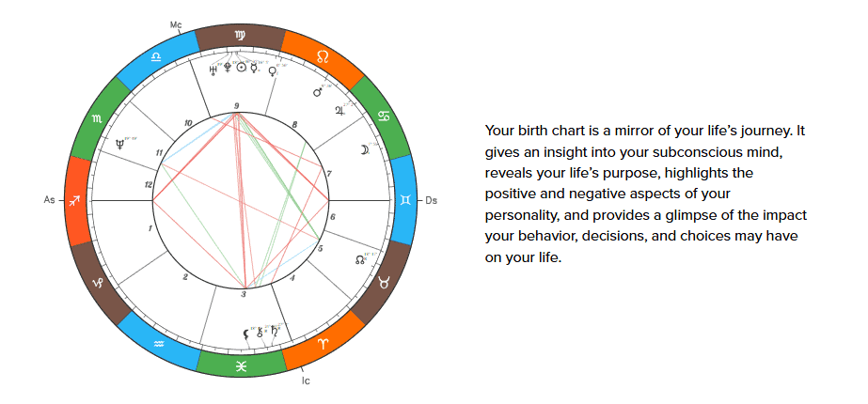Click the Cancer sign on the wheel
Viewport: 868px width, 404px height.
tap(384, 119)
